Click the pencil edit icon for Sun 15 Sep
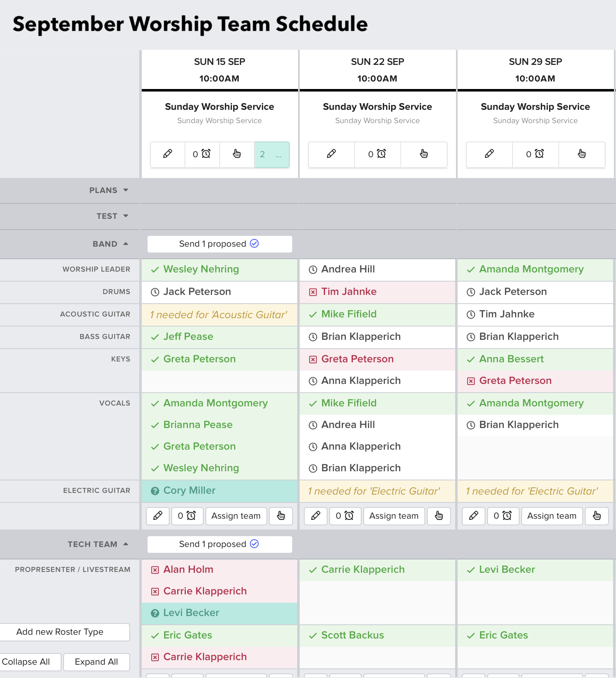616x678 pixels. pyautogui.click(x=168, y=154)
